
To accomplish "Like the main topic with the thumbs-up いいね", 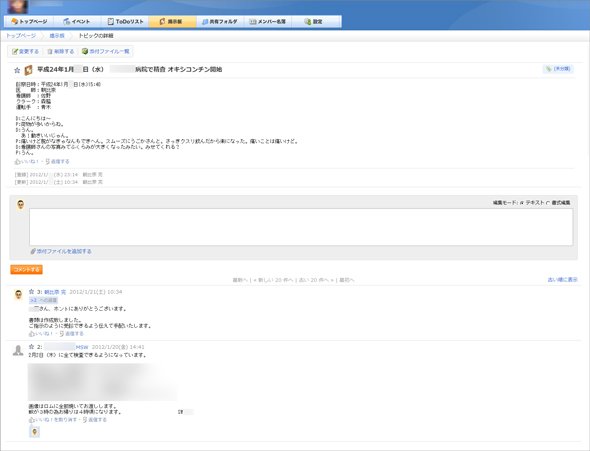I will click(26, 162).
